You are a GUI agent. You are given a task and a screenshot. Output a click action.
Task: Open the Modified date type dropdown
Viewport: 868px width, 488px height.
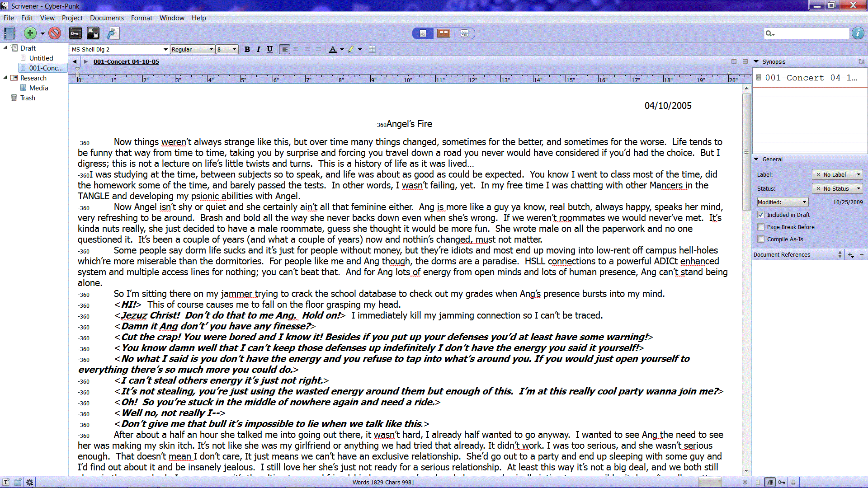783,202
